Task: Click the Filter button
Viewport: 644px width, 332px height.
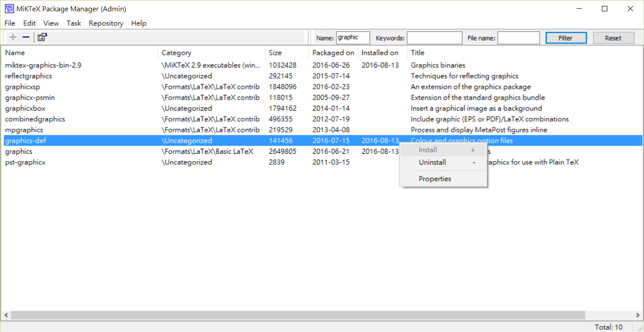Action: (566, 38)
